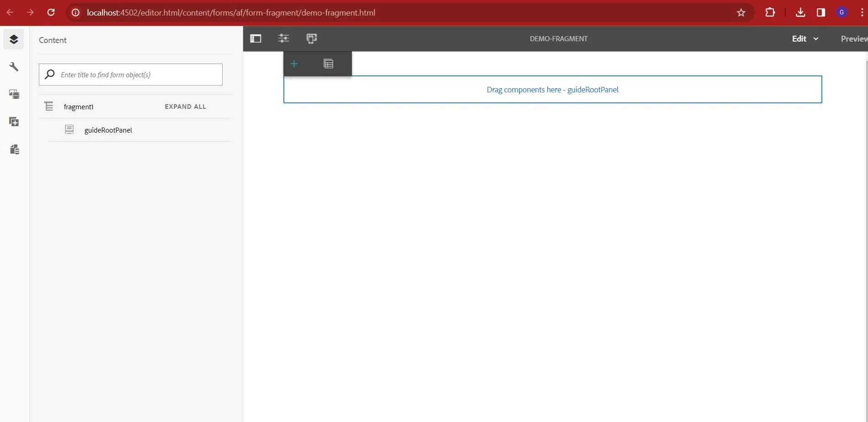Reload the browser page

click(x=51, y=12)
